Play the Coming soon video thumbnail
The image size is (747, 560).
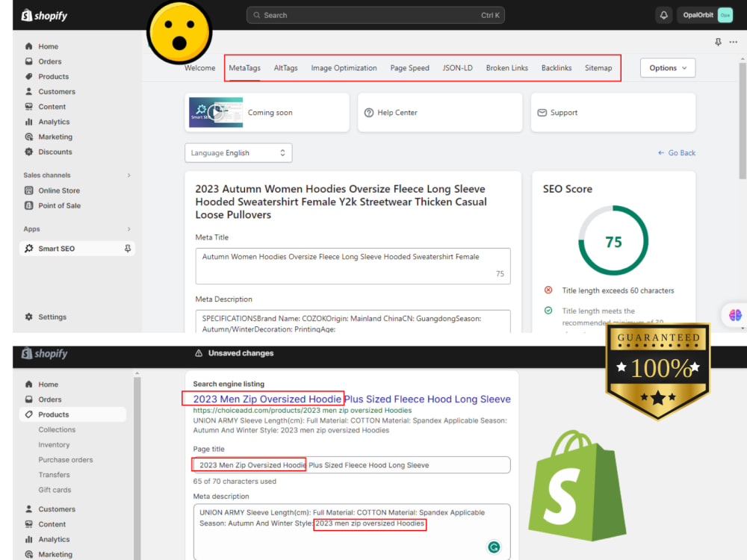pos(216,113)
